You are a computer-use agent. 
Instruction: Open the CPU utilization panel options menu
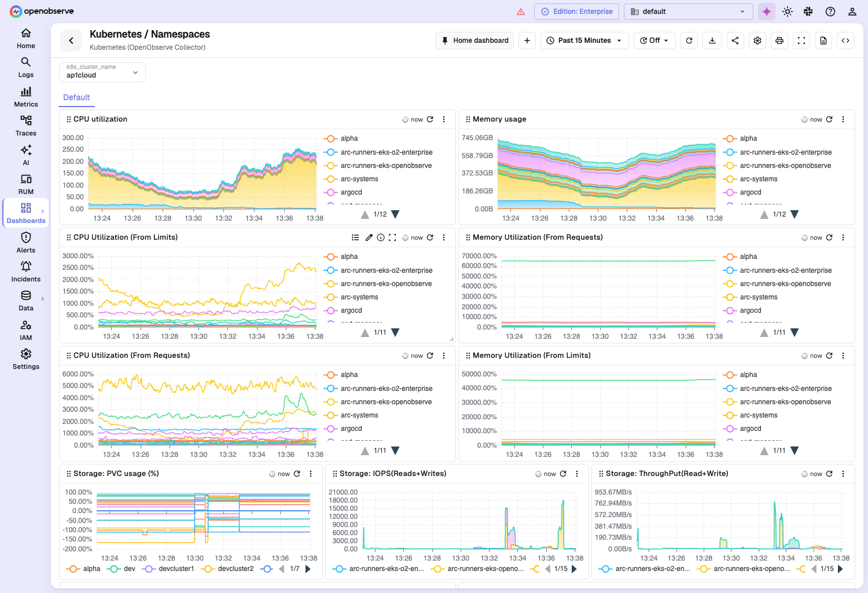pyautogui.click(x=444, y=119)
